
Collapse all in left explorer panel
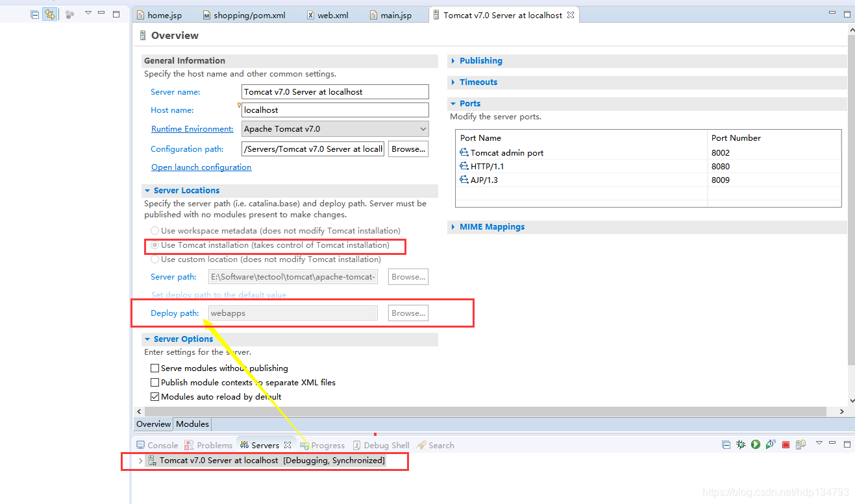click(x=35, y=14)
